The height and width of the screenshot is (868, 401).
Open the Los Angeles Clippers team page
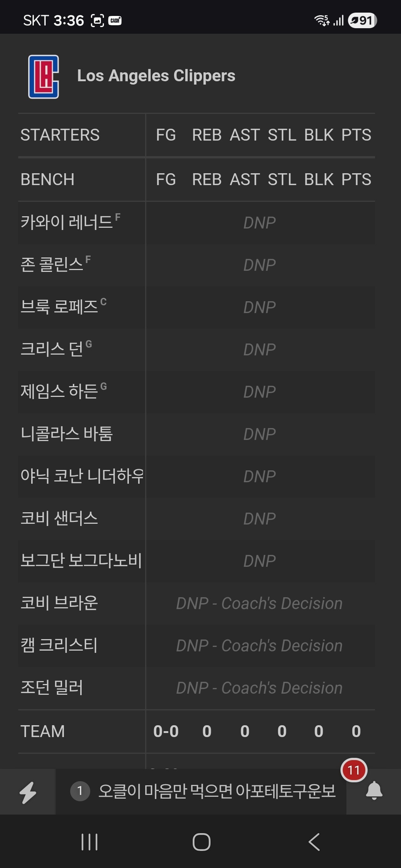(156, 76)
